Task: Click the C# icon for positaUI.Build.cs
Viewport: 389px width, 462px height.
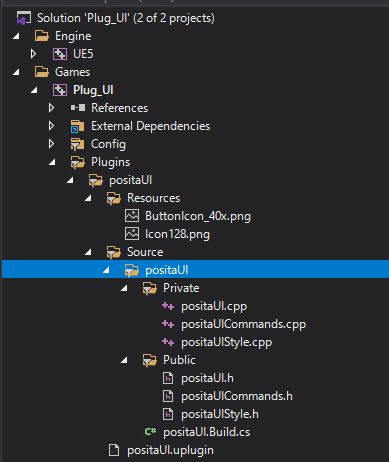Action: point(150,432)
